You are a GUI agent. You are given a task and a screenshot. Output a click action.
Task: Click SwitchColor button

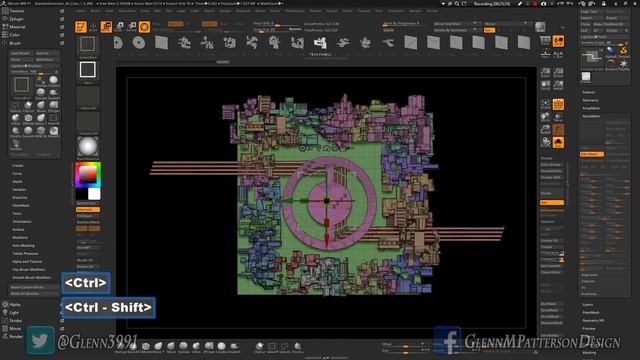[x=87, y=203]
